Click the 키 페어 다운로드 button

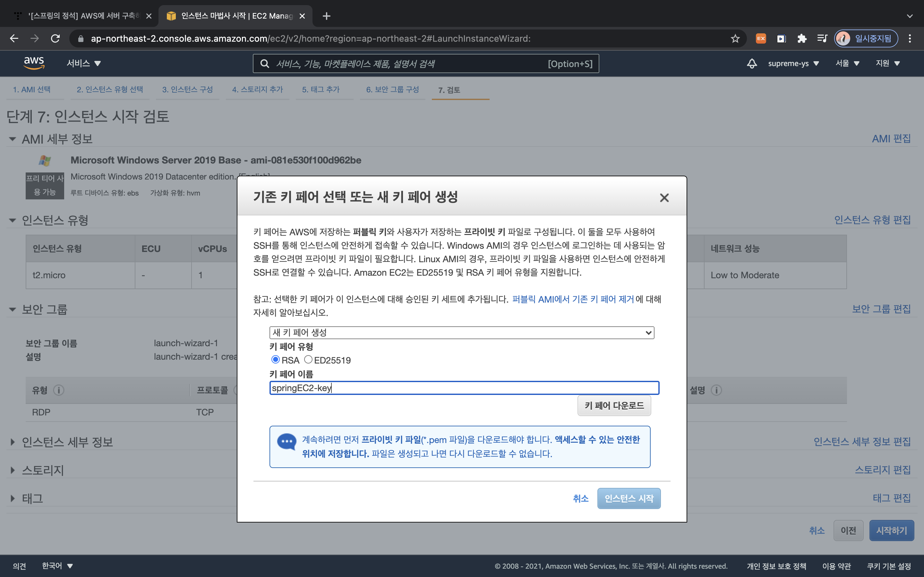pyautogui.click(x=614, y=406)
